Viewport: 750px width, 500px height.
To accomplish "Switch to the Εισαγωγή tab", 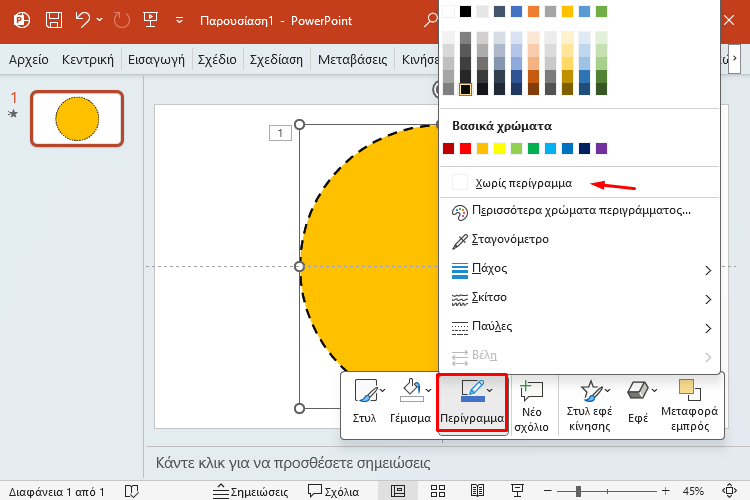I will coord(156,60).
